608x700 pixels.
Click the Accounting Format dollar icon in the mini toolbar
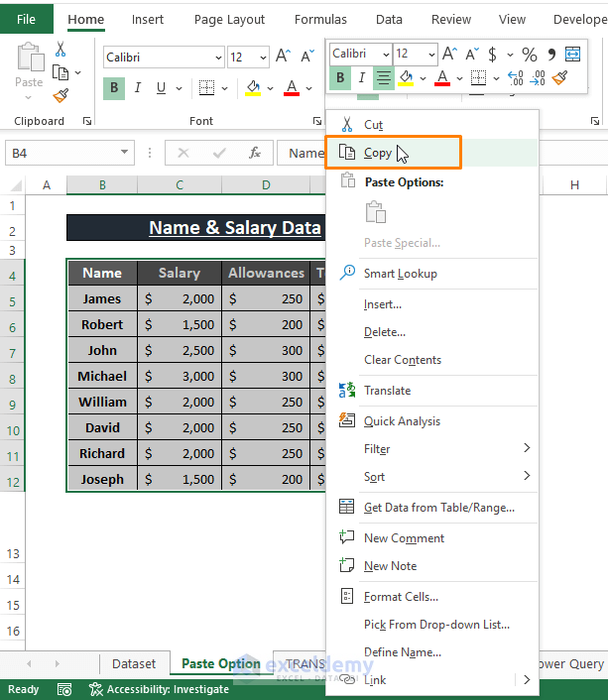[492, 55]
